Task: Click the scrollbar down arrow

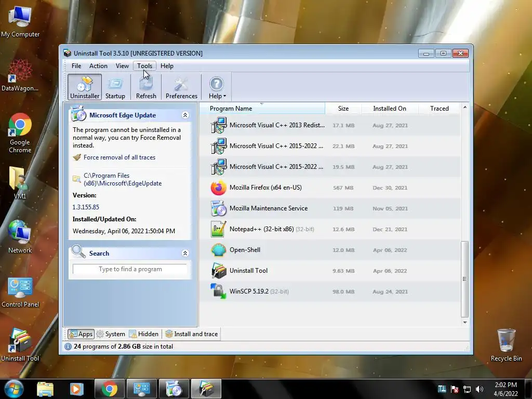Action: tap(464, 322)
